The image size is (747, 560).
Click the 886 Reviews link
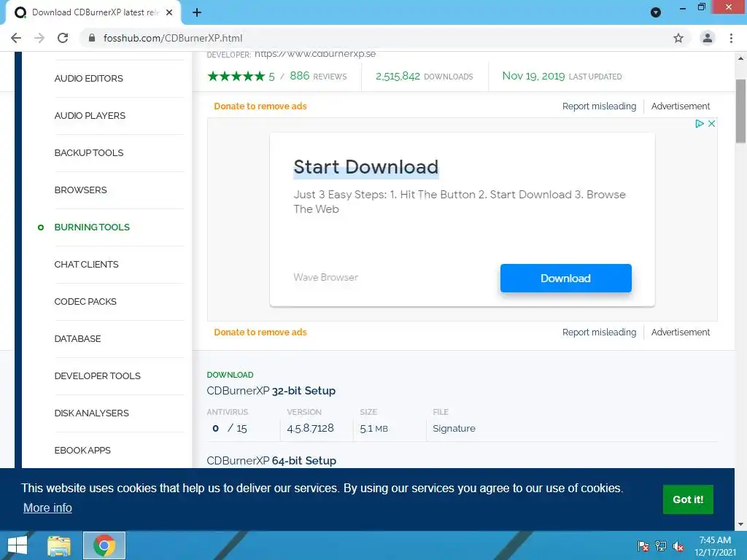pos(318,76)
